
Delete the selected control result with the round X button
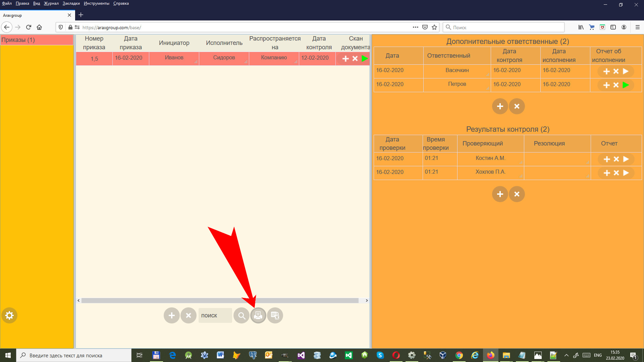(x=517, y=194)
